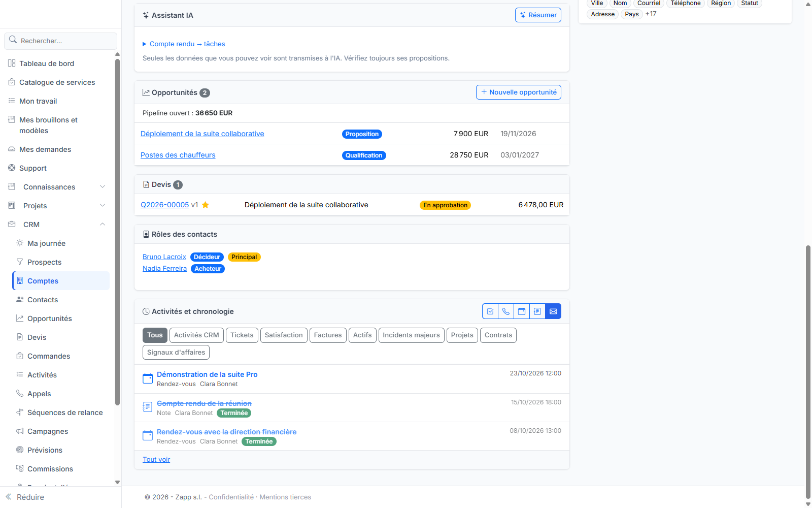Open Prospects via its funnel icon

(20, 262)
